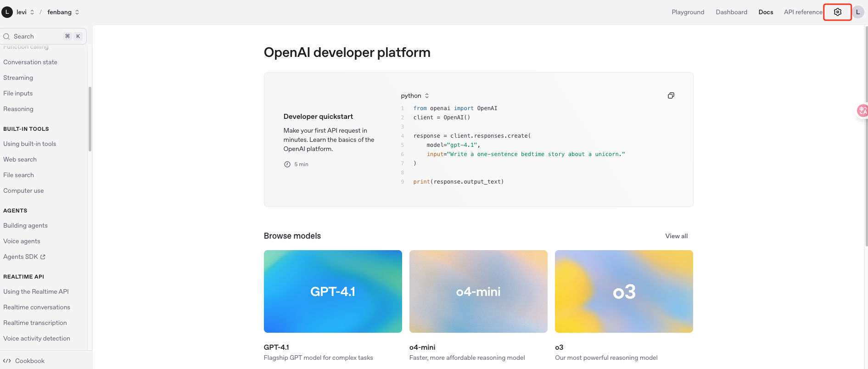868x369 pixels.
Task: Open Web search docs page
Action: [20, 159]
